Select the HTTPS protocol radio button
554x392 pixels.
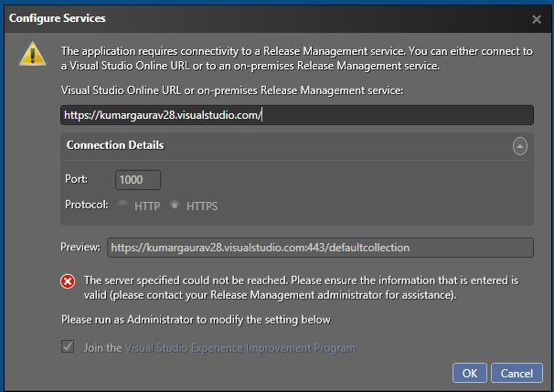click(175, 205)
